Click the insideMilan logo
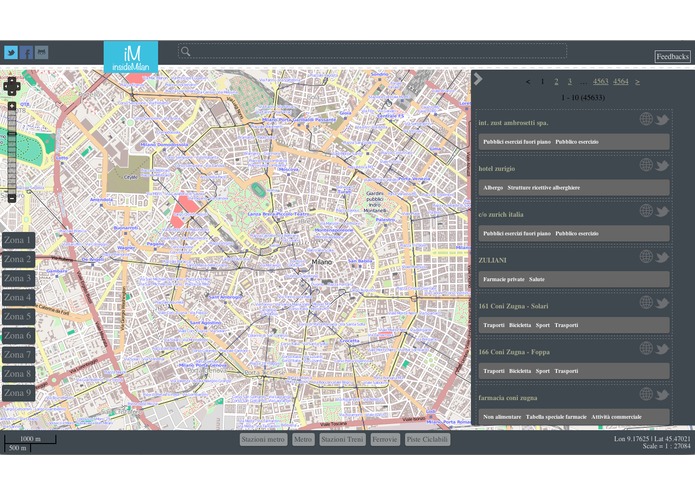 (131, 57)
